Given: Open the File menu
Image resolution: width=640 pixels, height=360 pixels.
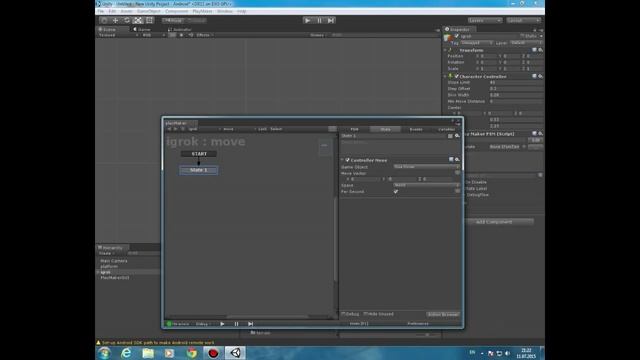Looking at the screenshot, I should pos(100,11).
